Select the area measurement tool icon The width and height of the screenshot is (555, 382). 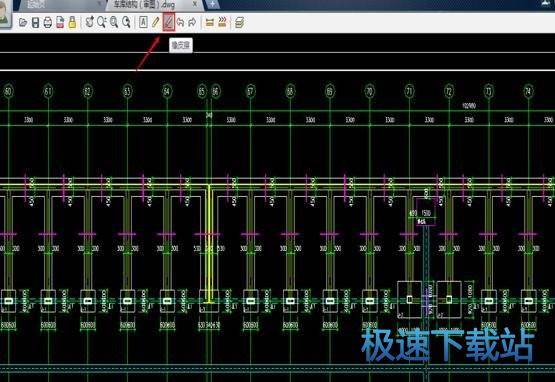coord(222,22)
